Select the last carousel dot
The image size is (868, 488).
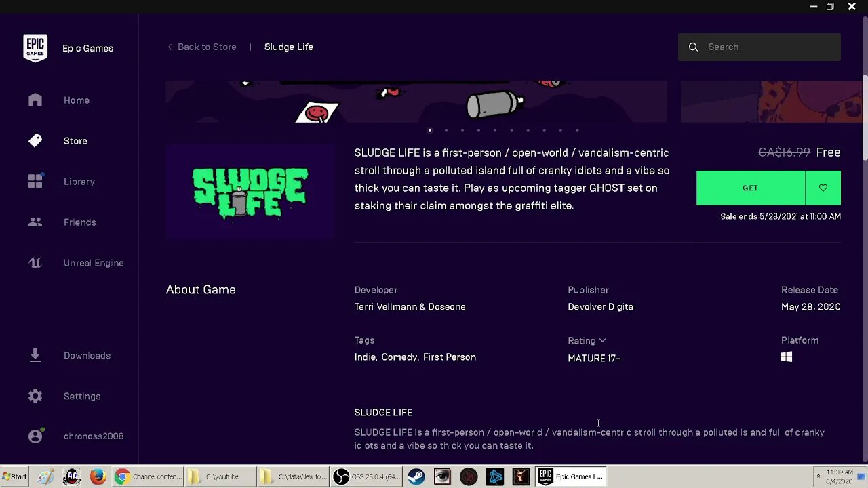coord(577,130)
